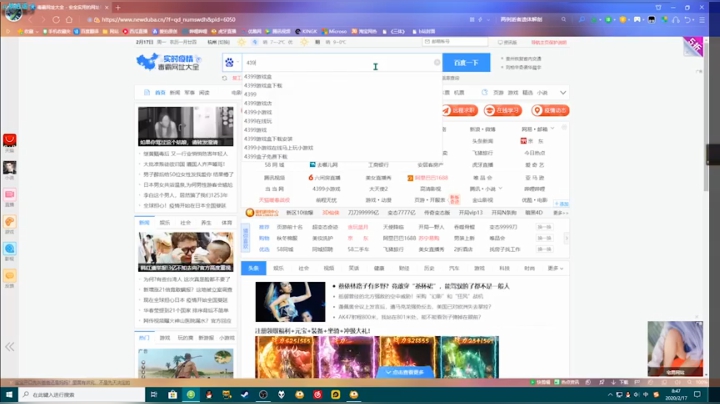Click the headphone icon in browser toolbar
720x404 pixels.
[675, 20]
